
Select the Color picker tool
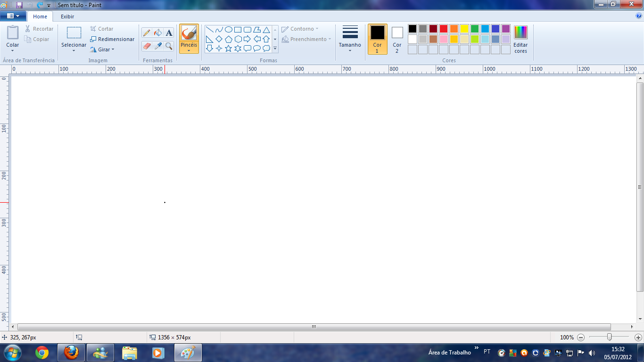[x=157, y=46]
